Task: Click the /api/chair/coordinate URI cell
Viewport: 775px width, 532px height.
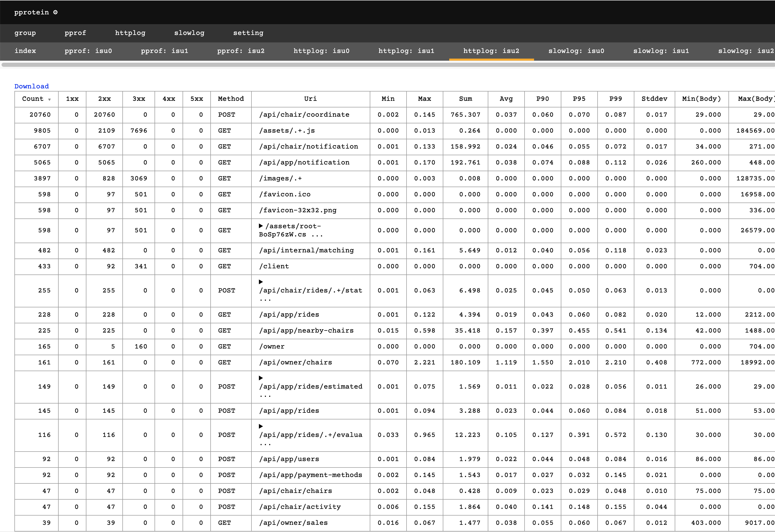Action: [x=310, y=115]
